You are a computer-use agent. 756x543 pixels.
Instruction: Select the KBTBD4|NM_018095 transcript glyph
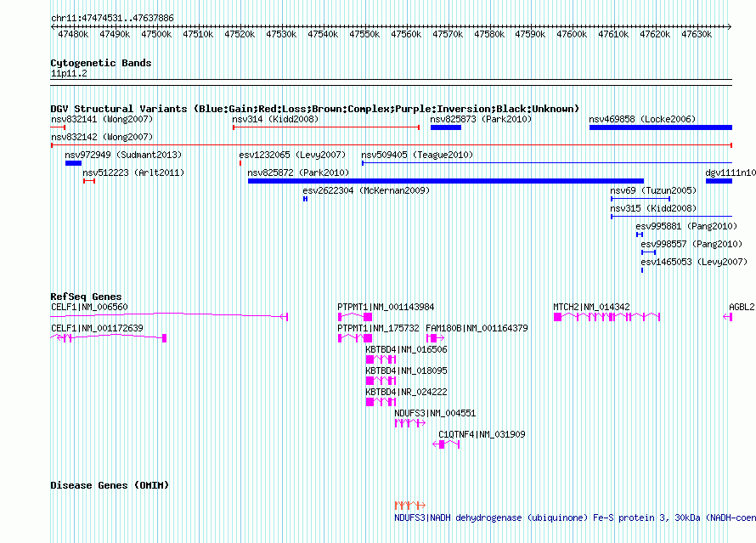pyautogui.click(x=381, y=381)
